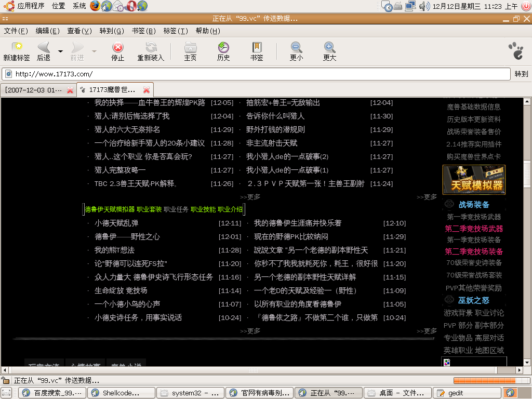Open the 书签 bookmarks toolbar button

257,51
